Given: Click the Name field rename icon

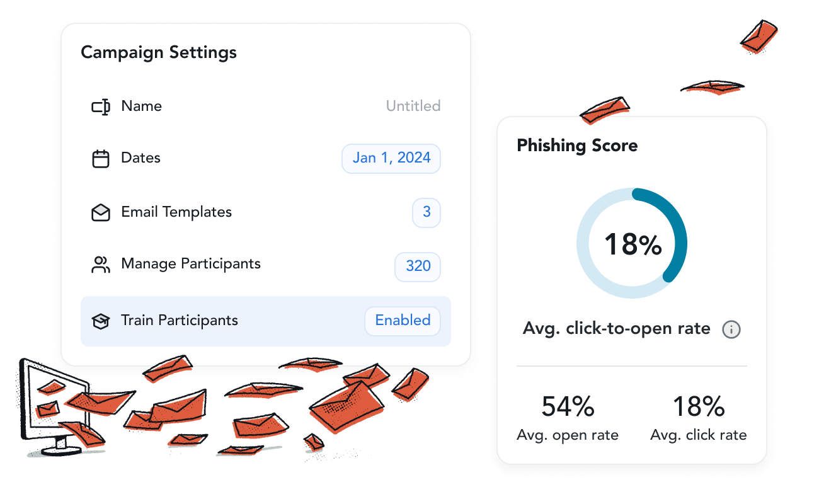Looking at the screenshot, I should tap(101, 106).
